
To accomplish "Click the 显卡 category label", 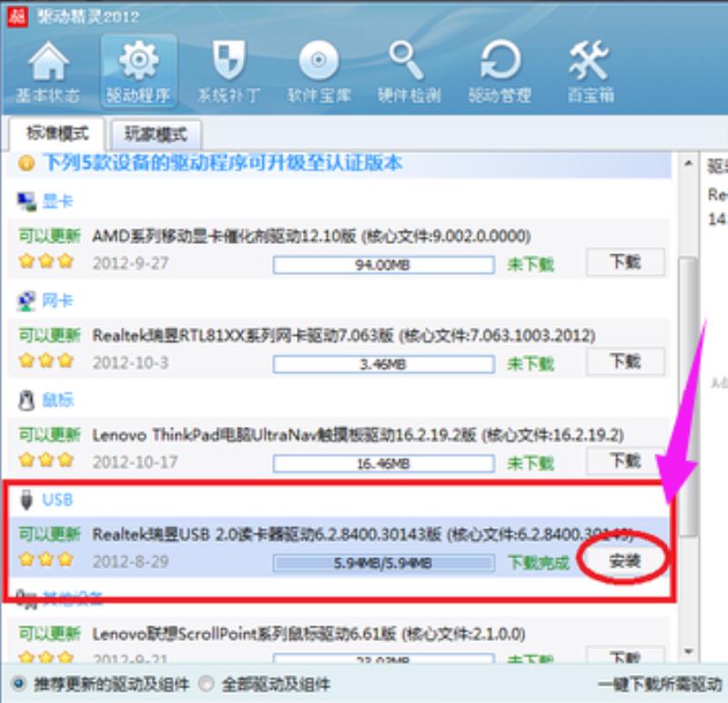I will tap(57, 201).
